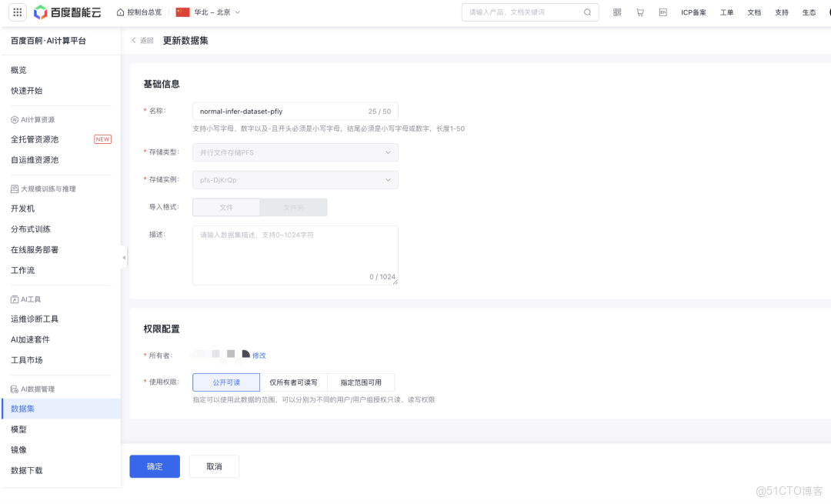This screenshot has width=831, height=504.
Task: Click the 返回 back link
Action: [x=145, y=41]
